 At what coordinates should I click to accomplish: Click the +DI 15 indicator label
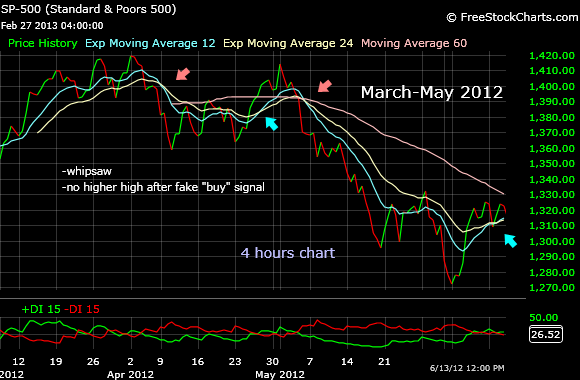pos(41,309)
